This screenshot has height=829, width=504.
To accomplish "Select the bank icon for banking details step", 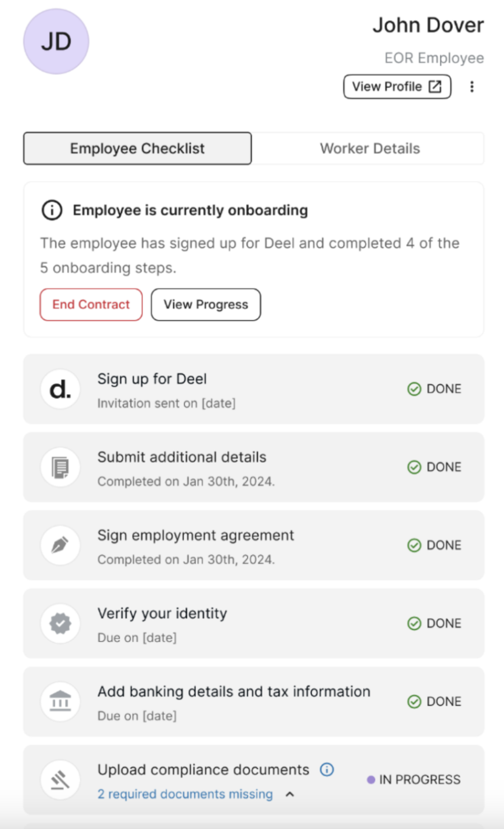I will 60,702.
